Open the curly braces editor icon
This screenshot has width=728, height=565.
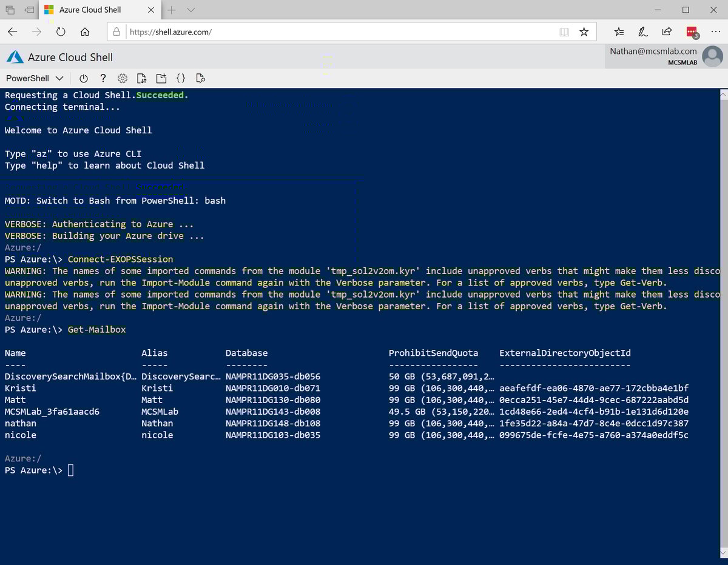(x=181, y=78)
